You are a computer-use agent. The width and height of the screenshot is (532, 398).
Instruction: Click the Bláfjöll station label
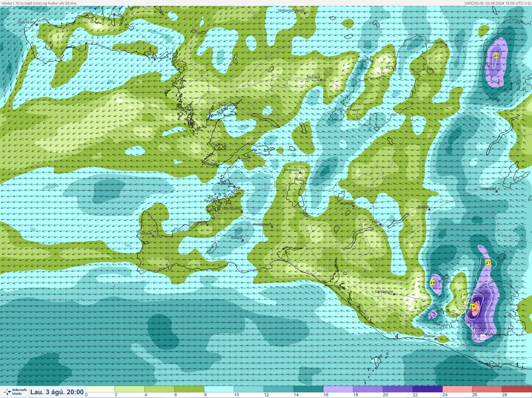pyautogui.click(x=236, y=238)
